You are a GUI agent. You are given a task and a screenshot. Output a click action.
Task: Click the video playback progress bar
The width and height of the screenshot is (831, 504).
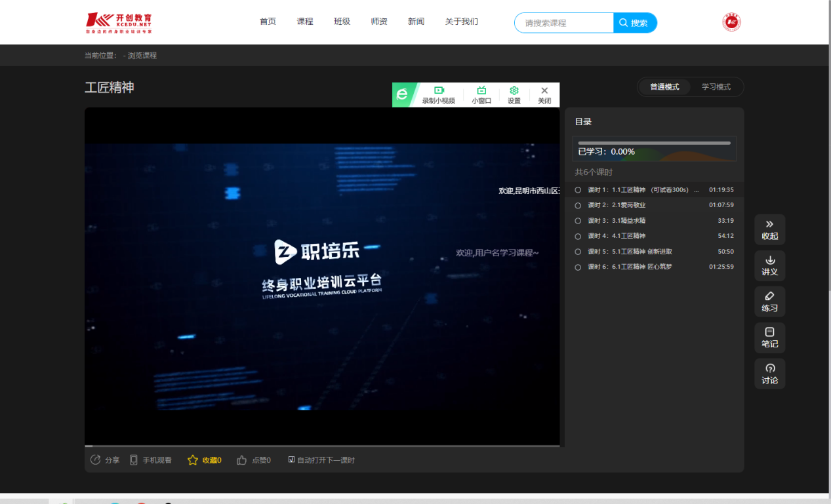point(322,446)
